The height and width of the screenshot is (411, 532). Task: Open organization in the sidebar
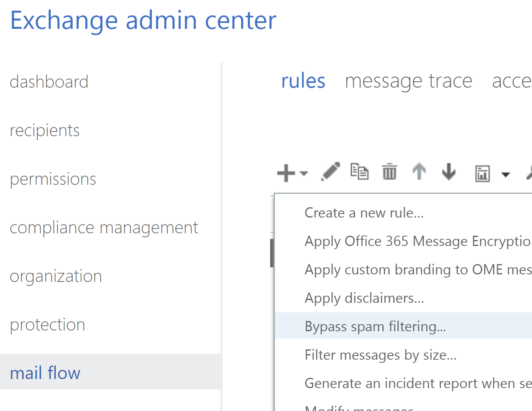click(x=56, y=276)
